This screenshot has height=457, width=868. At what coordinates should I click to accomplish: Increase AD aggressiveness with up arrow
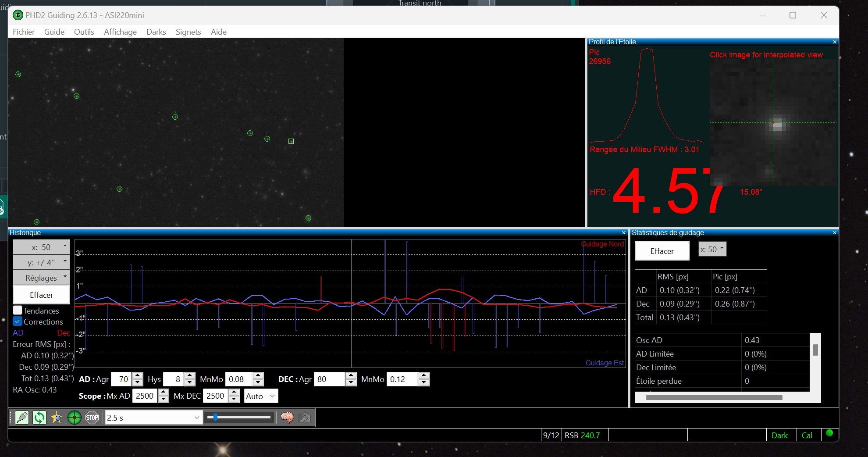coord(138,375)
